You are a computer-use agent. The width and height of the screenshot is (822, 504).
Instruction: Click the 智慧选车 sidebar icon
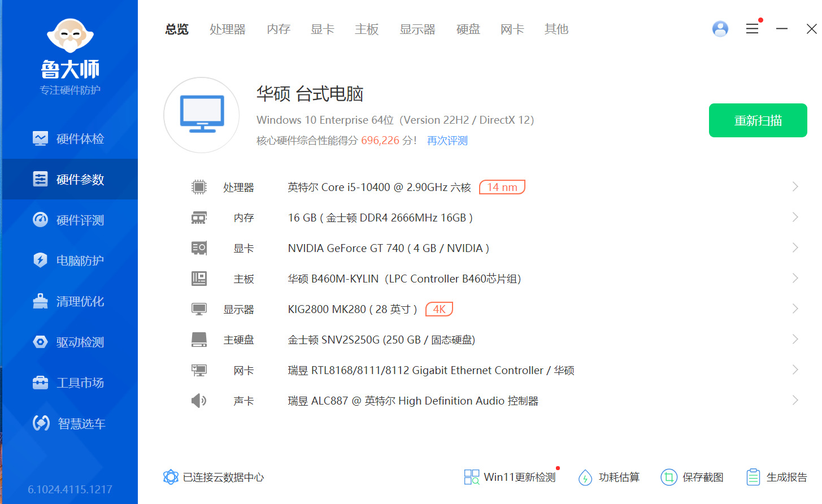[x=41, y=423]
